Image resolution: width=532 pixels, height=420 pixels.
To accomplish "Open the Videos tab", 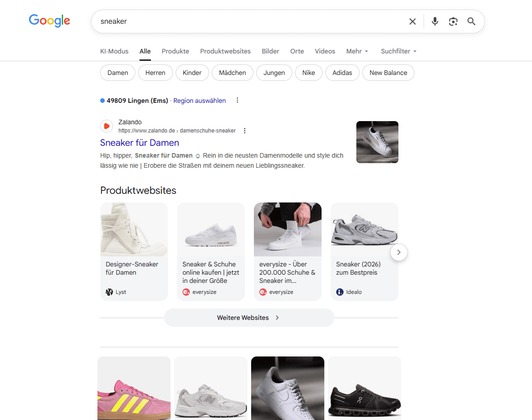I will coord(325,51).
